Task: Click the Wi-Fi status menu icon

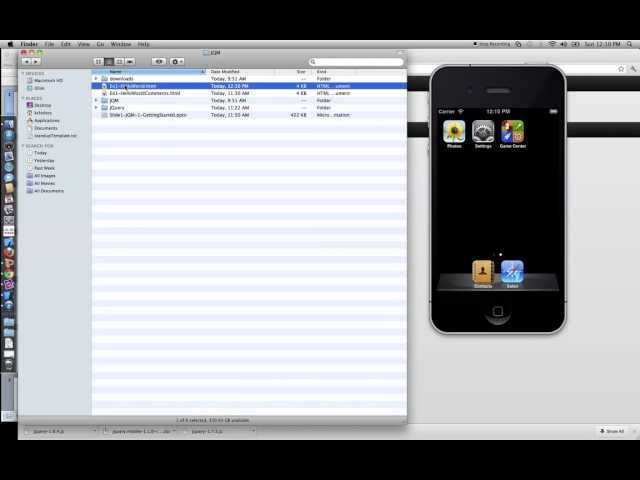Action: tap(552, 44)
